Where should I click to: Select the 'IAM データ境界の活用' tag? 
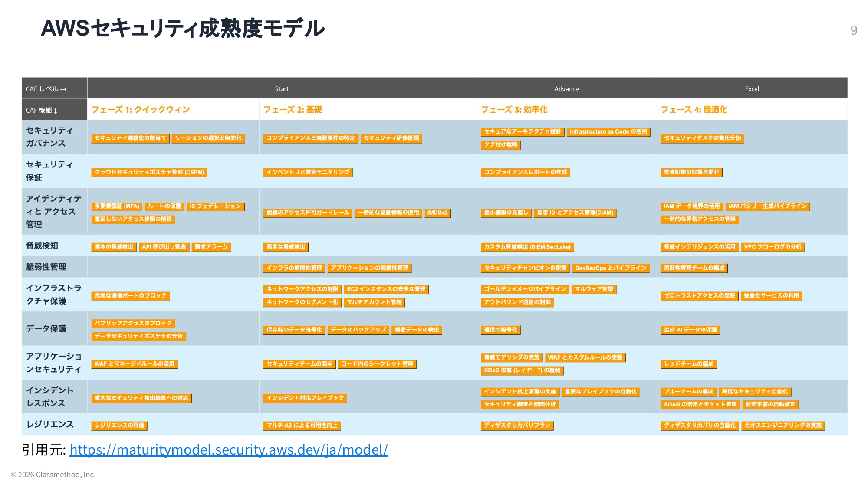(692, 206)
